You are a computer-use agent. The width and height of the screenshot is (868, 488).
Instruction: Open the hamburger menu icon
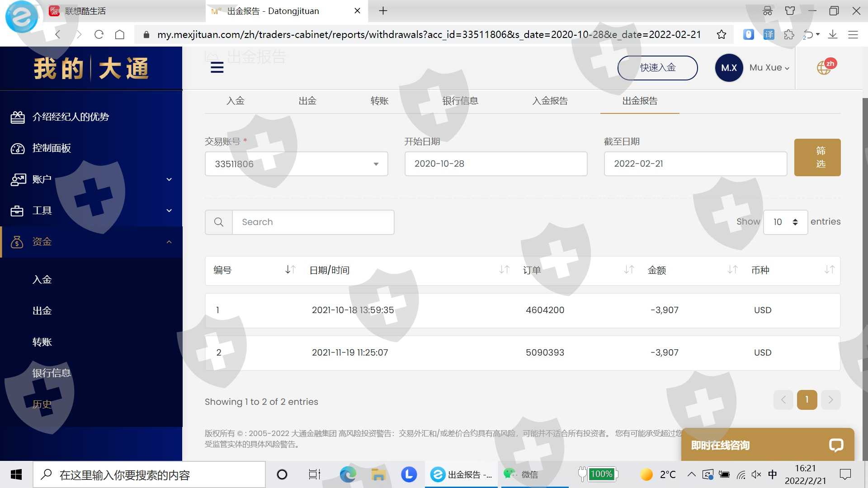(217, 68)
